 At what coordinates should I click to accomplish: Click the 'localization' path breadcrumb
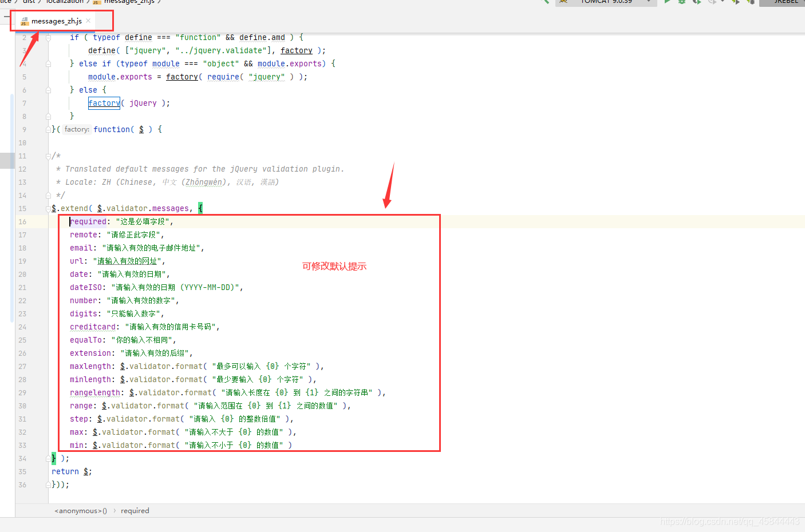tap(65, 2)
